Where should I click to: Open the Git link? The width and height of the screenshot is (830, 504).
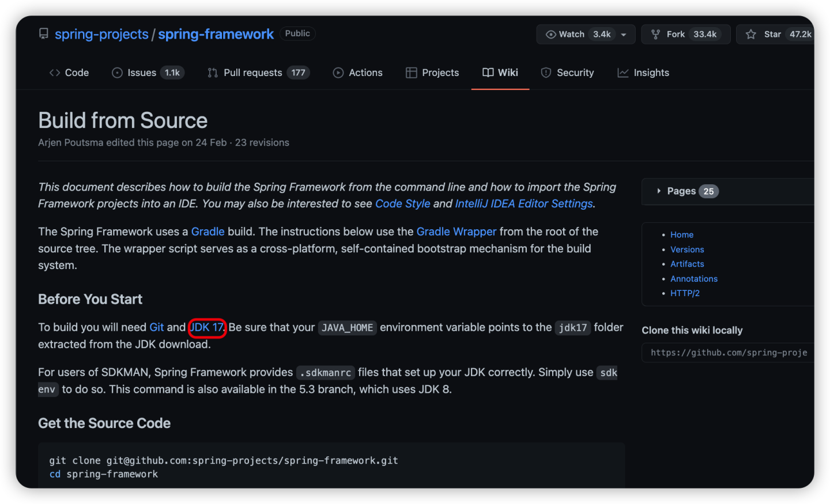coord(157,327)
